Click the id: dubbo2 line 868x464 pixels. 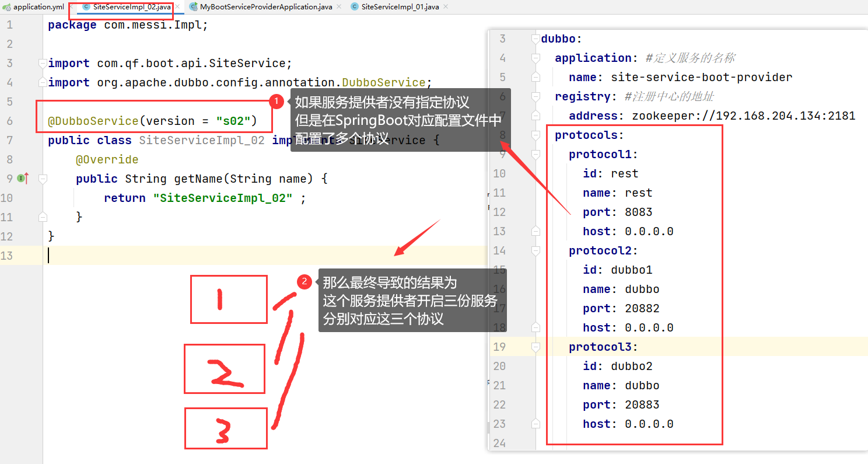[x=618, y=366]
